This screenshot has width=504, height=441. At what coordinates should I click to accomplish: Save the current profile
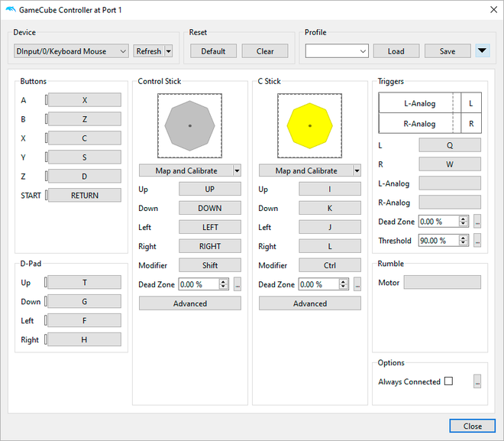pyautogui.click(x=447, y=51)
